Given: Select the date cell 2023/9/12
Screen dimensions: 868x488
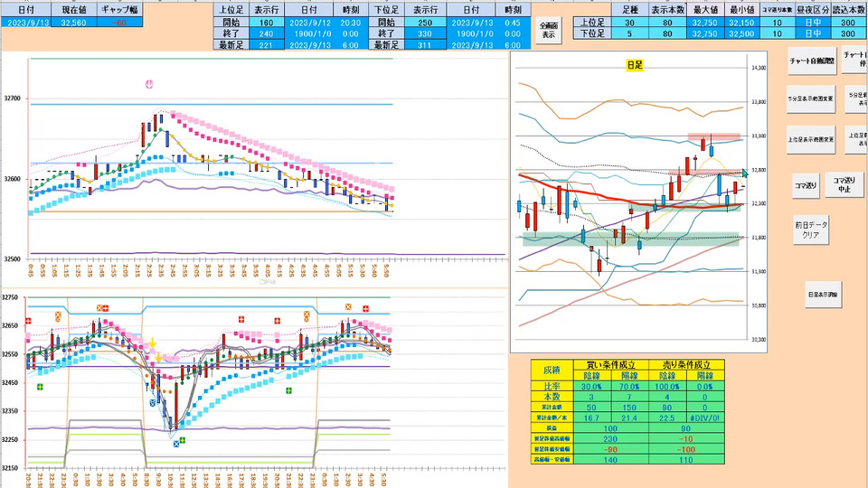Looking at the screenshot, I should pos(309,23).
